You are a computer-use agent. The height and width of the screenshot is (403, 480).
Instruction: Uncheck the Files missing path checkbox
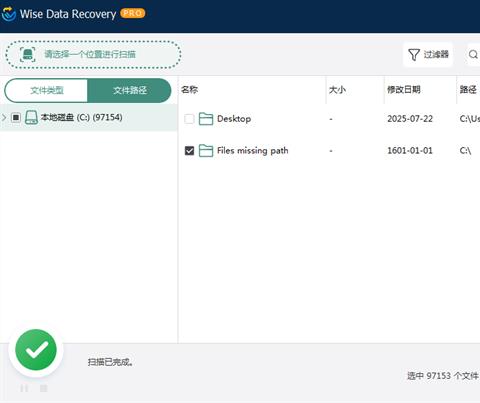point(189,151)
